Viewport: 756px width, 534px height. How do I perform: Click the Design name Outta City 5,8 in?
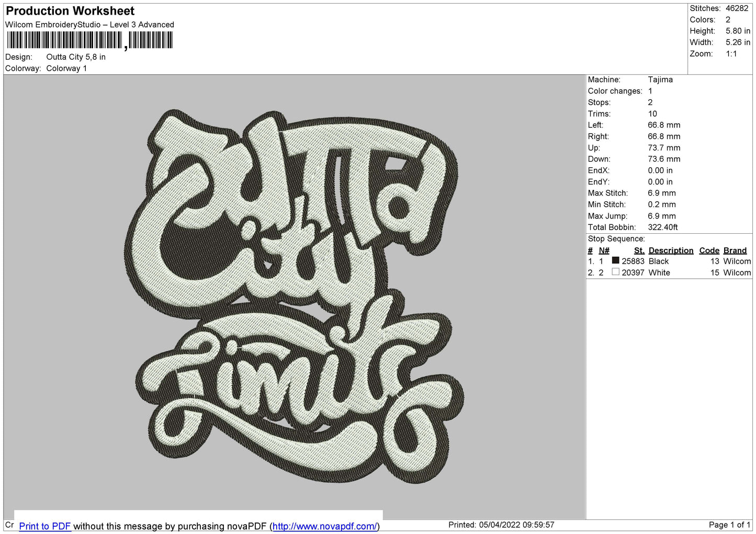76,57
